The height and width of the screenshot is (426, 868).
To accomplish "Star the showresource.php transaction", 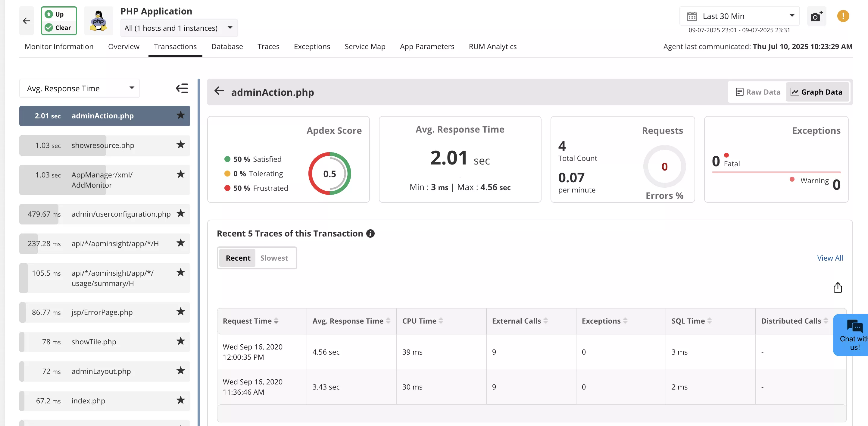I will coord(181,145).
